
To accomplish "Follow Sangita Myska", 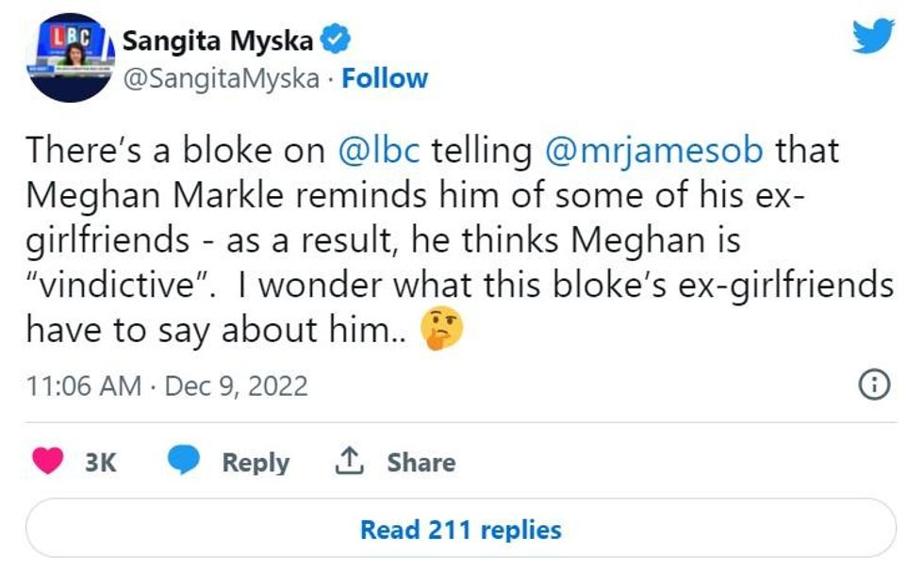I will [385, 78].
